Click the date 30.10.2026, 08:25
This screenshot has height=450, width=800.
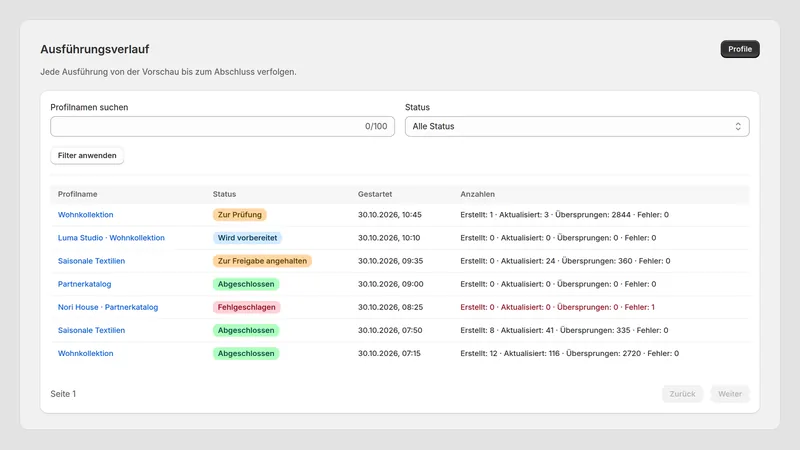(390, 307)
